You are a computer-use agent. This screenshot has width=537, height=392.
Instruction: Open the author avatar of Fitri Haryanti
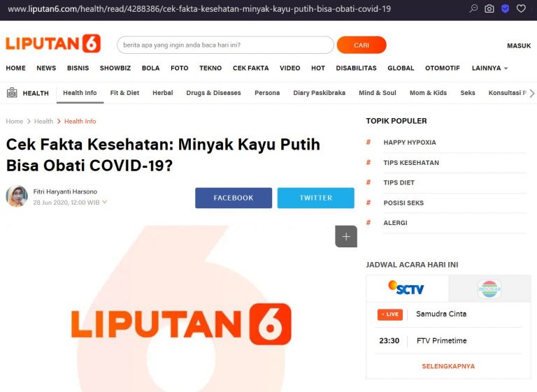coord(17,196)
